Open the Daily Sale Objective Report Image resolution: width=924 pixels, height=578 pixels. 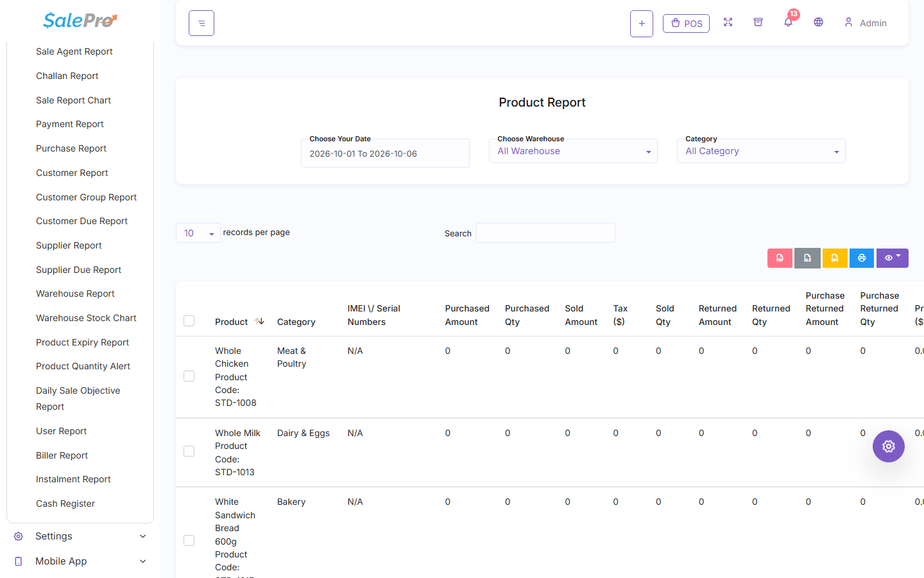pyautogui.click(x=78, y=398)
